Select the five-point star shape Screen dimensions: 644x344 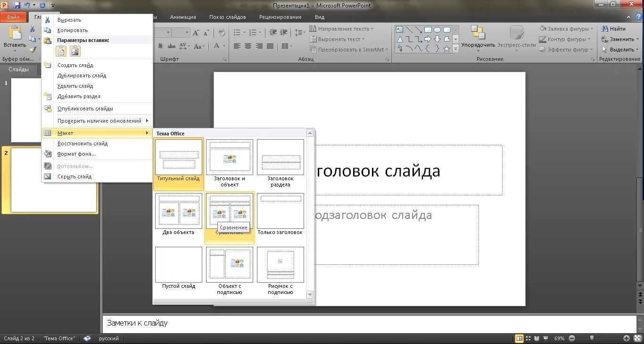coord(446,48)
